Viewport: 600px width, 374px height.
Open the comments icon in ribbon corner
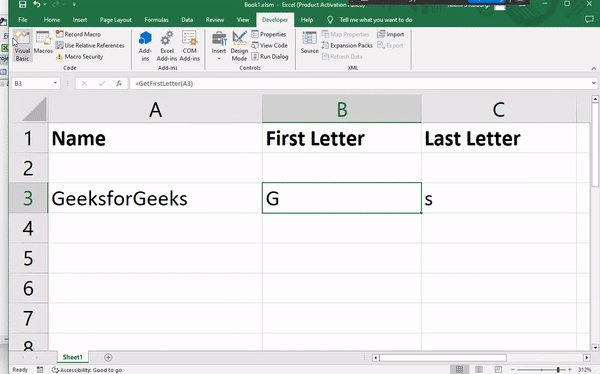pyautogui.click(x=589, y=20)
